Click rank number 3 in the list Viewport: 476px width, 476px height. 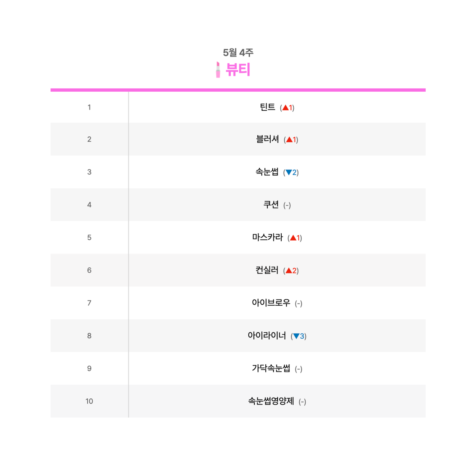(89, 172)
